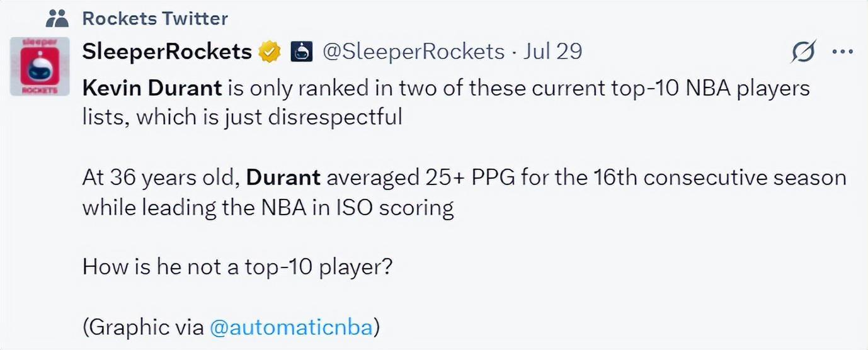The width and height of the screenshot is (868, 350).
Task: Click the community people icon beside Rockets Twitter
Action: click(x=57, y=18)
